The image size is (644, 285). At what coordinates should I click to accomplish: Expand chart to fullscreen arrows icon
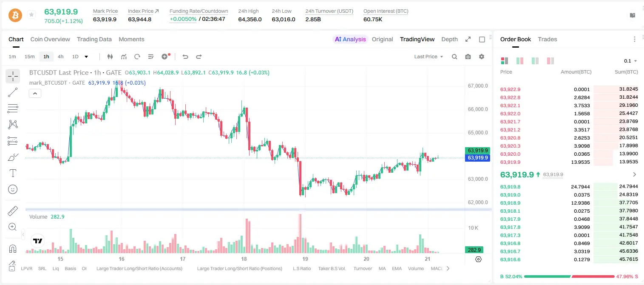468,39
